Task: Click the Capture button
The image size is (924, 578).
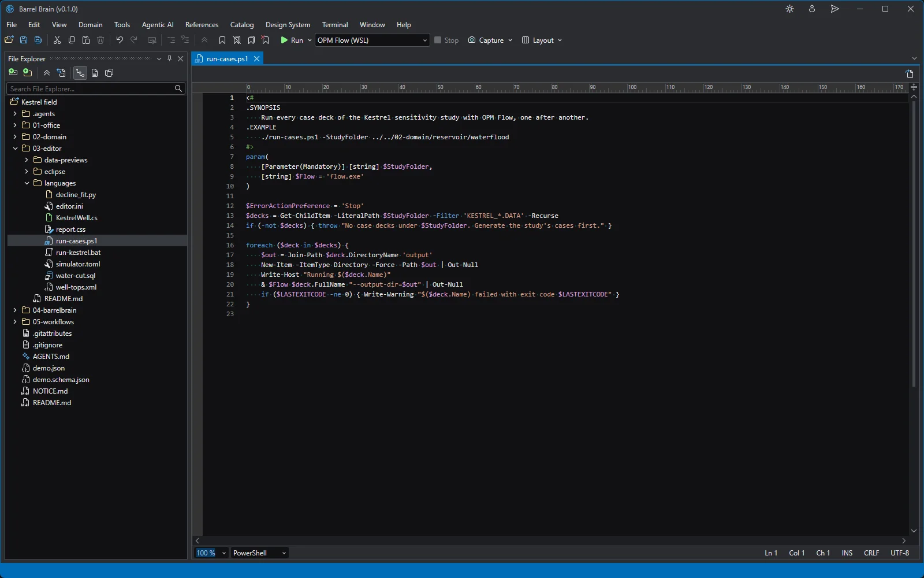Action: pos(490,40)
